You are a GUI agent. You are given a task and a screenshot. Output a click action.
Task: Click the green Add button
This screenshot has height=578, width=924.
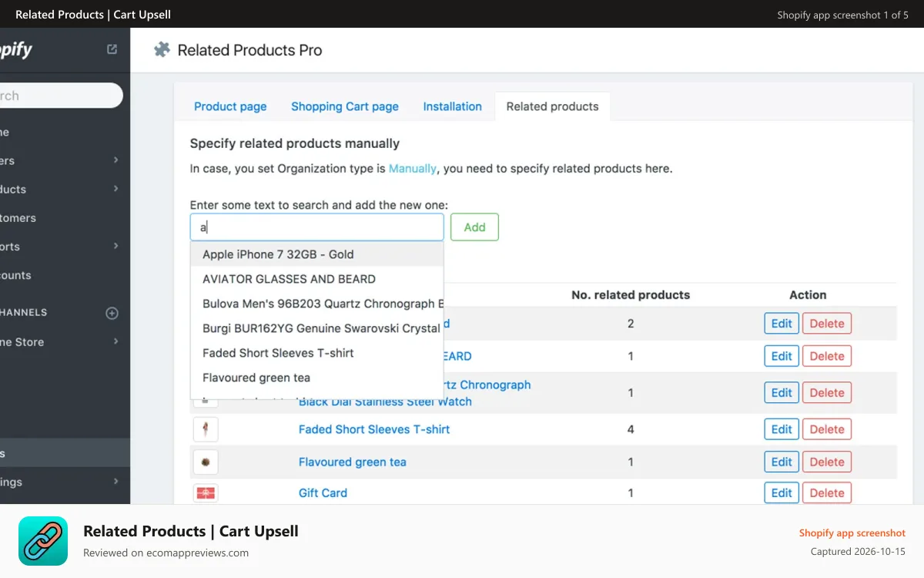tap(474, 227)
